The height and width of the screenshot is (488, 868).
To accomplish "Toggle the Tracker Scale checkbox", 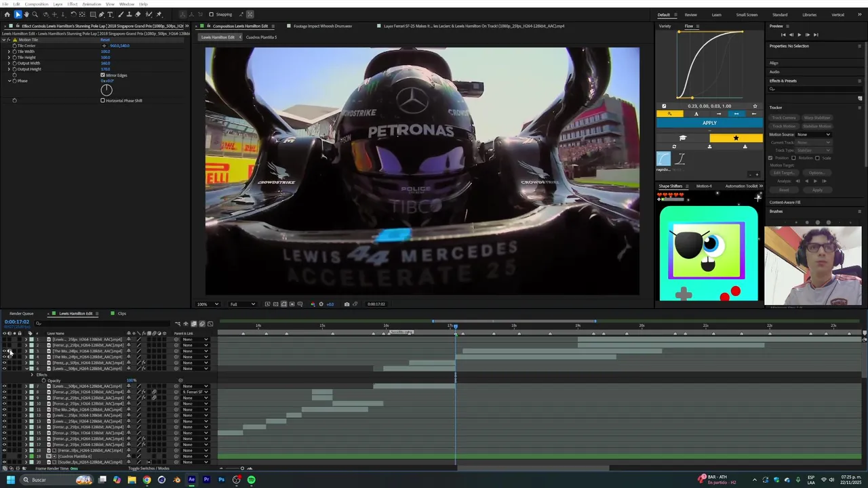I will pos(817,158).
